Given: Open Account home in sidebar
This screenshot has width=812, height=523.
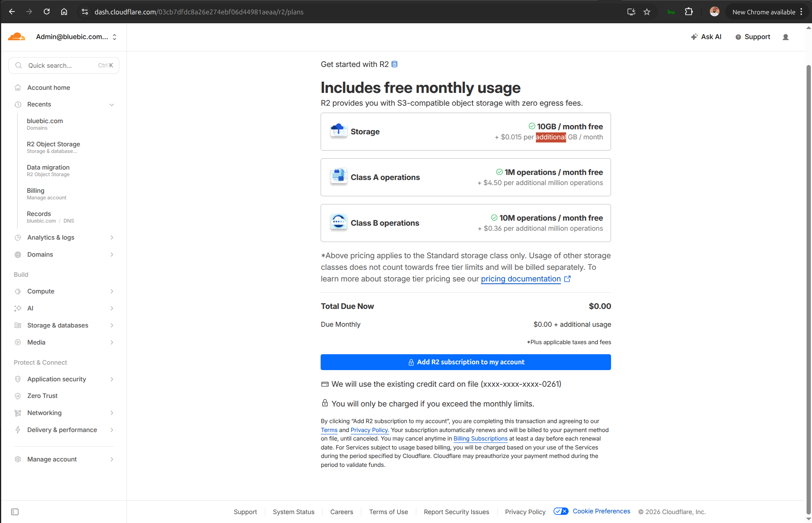Looking at the screenshot, I should click(48, 87).
